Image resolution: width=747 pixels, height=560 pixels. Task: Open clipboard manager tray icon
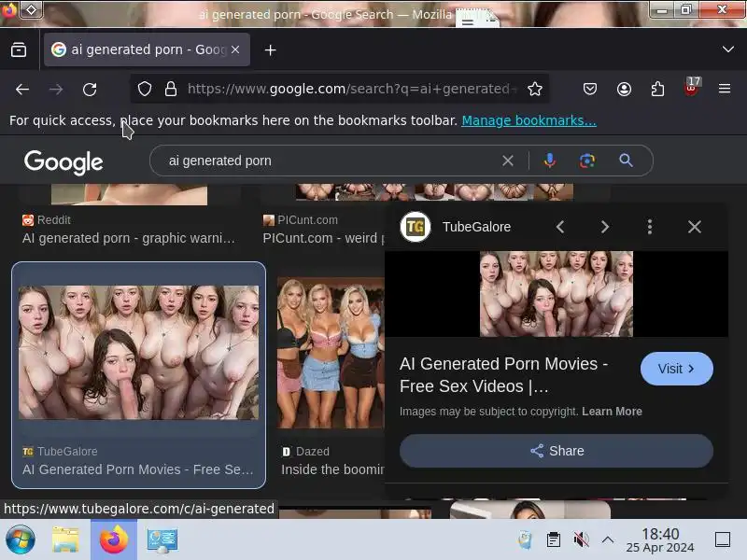pyautogui.click(x=553, y=540)
